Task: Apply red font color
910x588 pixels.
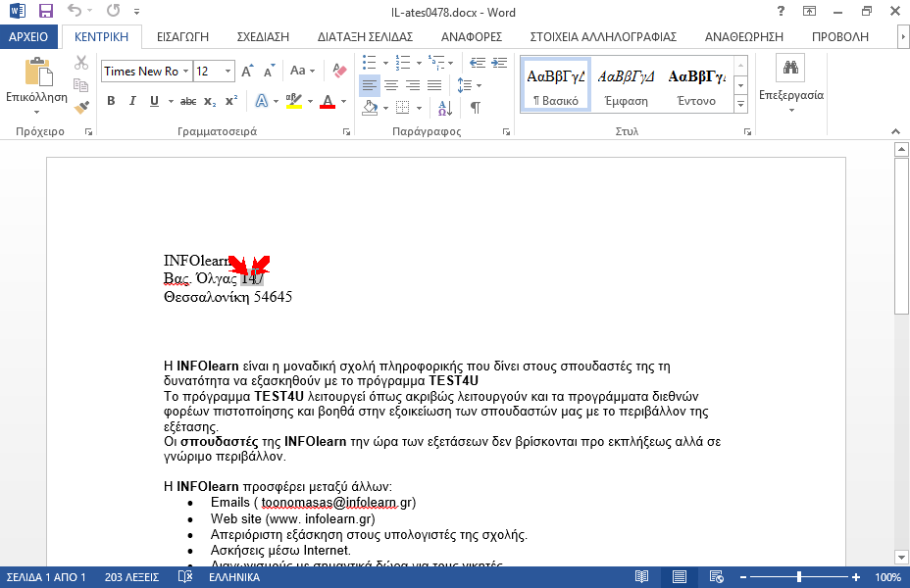Action: coord(328,102)
